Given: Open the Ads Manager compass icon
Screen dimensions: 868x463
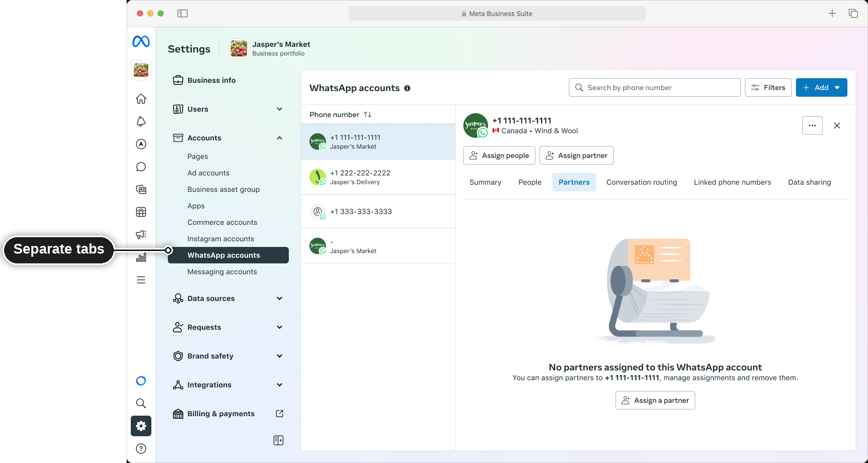Looking at the screenshot, I should click(x=141, y=144).
